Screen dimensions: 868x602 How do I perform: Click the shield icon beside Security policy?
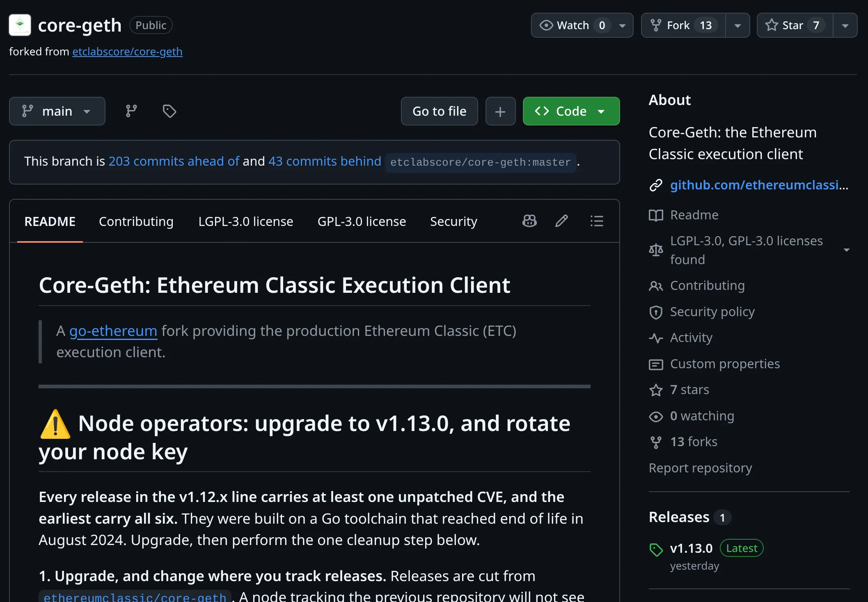[x=656, y=312]
